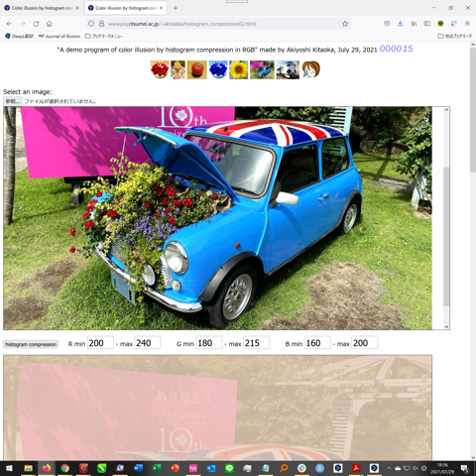The height and width of the screenshot is (476, 476).
Task: Reload the page with refresh icon
Action: tap(36, 24)
